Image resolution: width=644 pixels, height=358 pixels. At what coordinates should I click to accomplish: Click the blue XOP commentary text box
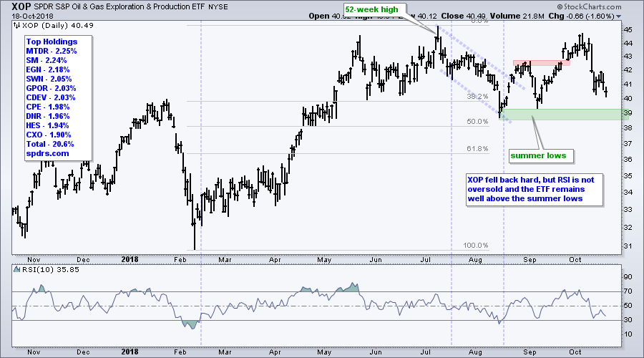click(x=535, y=190)
